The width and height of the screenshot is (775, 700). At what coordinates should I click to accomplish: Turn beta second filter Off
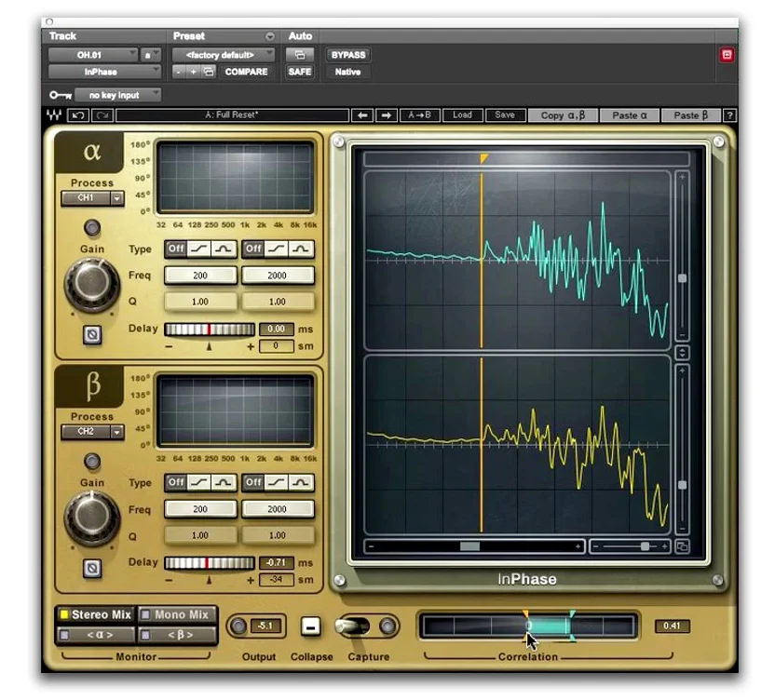tap(253, 482)
